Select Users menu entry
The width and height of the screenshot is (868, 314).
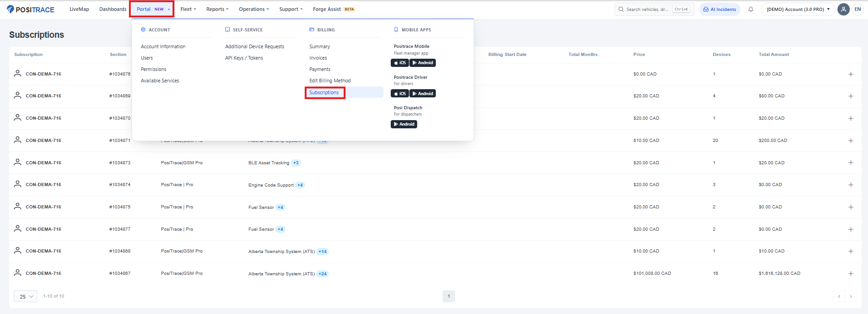click(147, 58)
